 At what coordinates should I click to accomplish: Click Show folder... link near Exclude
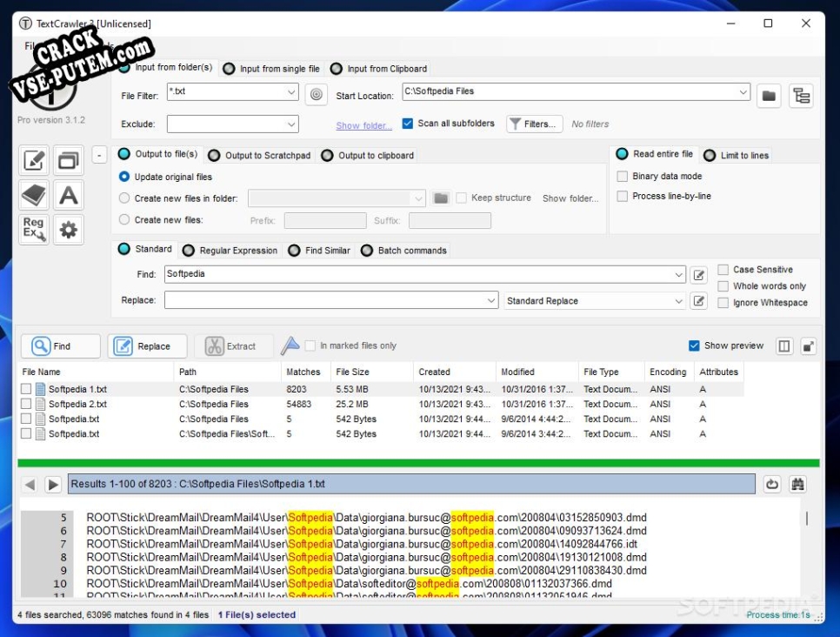[x=363, y=125]
